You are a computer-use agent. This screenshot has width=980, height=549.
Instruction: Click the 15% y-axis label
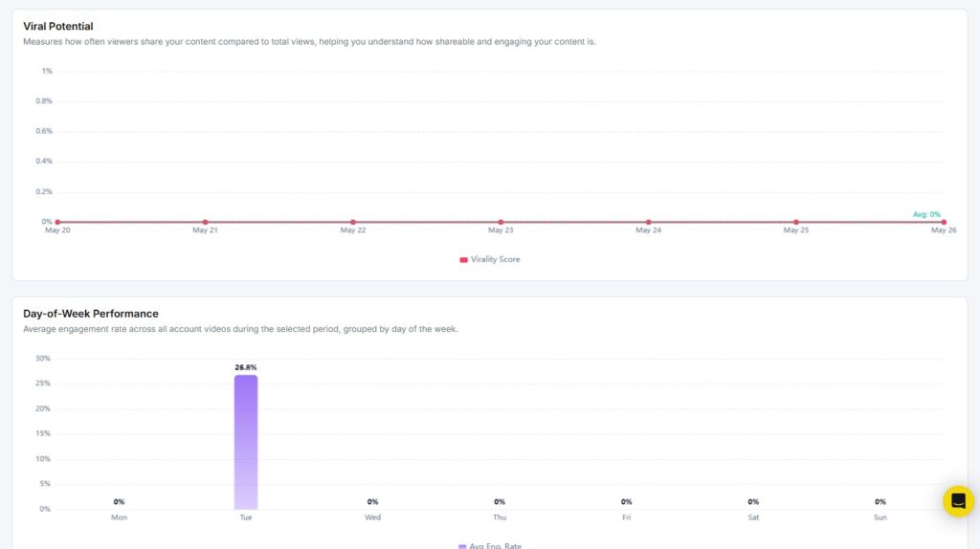click(x=42, y=433)
